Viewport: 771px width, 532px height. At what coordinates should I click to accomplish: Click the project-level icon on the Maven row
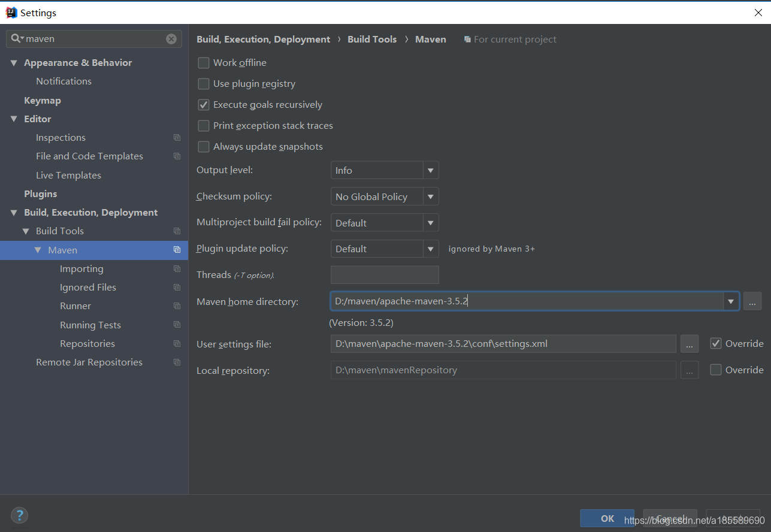point(177,250)
